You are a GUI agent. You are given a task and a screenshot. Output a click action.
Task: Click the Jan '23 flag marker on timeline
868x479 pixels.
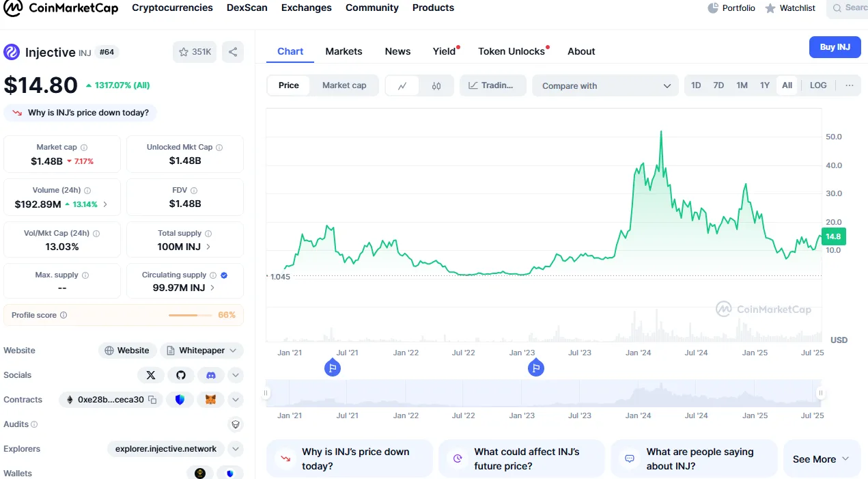point(536,368)
